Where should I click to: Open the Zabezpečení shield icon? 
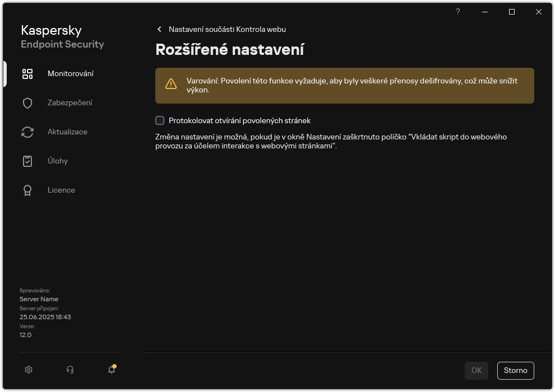(x=27, y=102)
